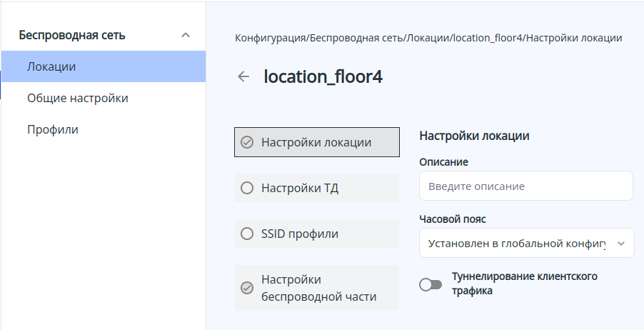Screen dimensions: 644x330
Task: Click the checkmark icon beside Настройки локации step
Action: coord(247,142)
